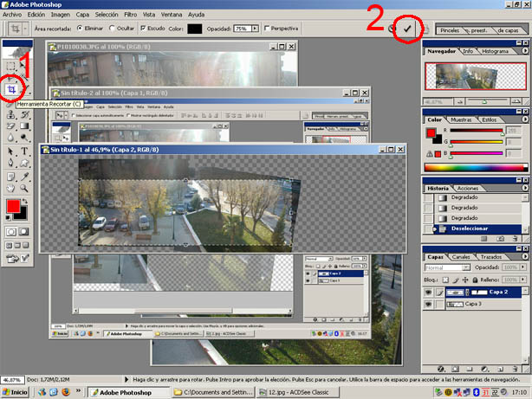Create new layer icon in Capas panel
The width and height of the screenshot is (532, 399).
point(500,369)
